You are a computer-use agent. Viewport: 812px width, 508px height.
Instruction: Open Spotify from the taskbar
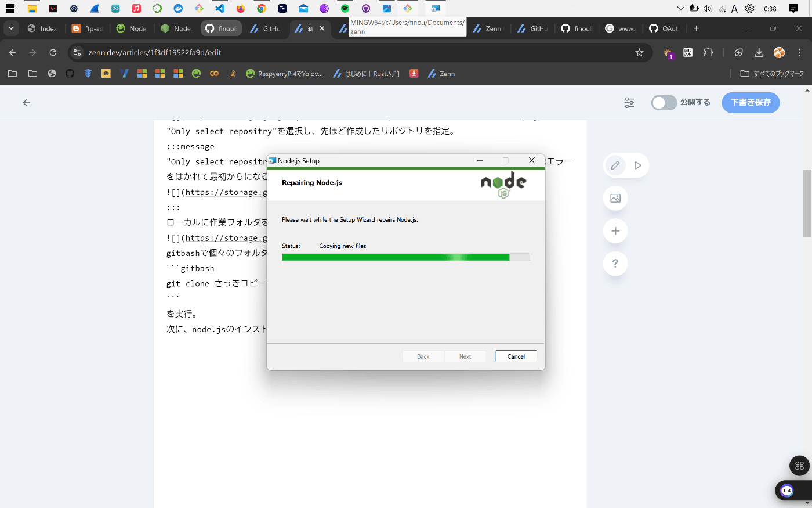[x=345, y=9]
